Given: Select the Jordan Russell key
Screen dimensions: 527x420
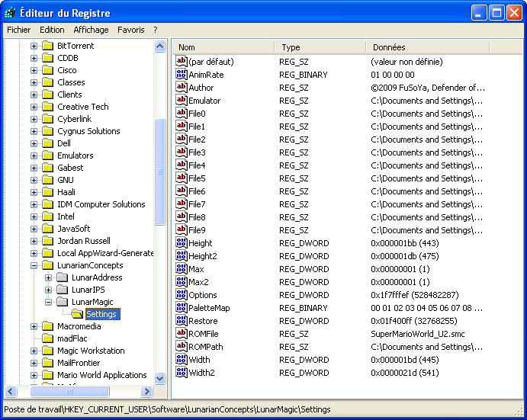Looking at the screenshot, I should coord(84,241).
